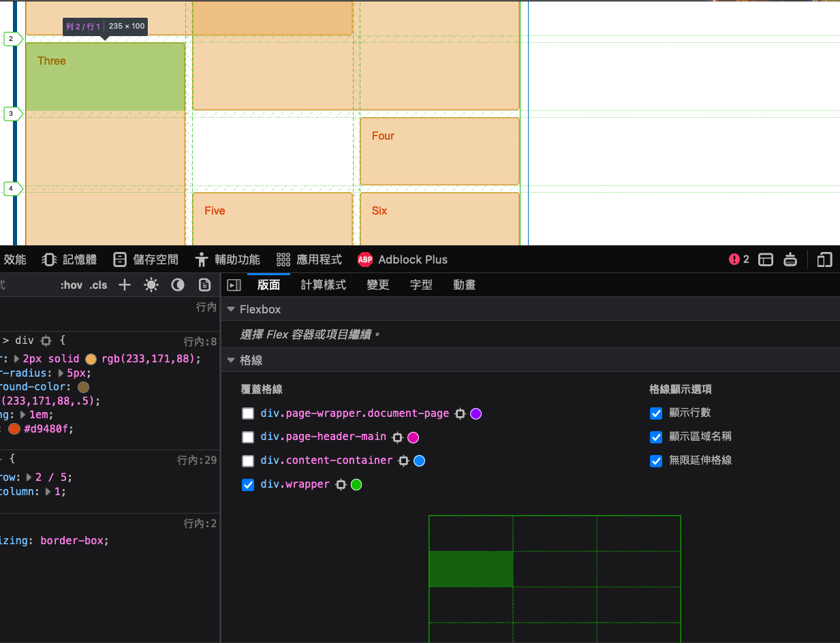This screenshot has height=643, width=840.
Task: Switch to the 計算樣式 tab
Action: pyautogui.click(x=324, y=285)
